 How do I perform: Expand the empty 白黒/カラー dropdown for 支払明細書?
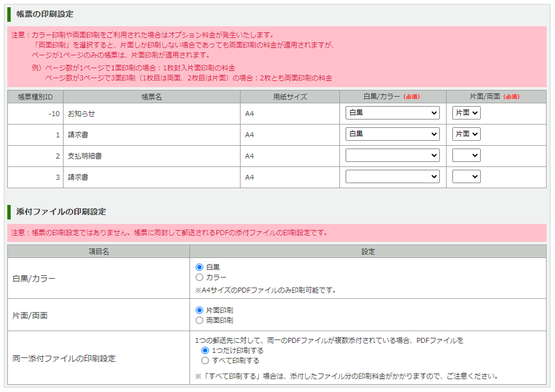(x=392, y=155)
